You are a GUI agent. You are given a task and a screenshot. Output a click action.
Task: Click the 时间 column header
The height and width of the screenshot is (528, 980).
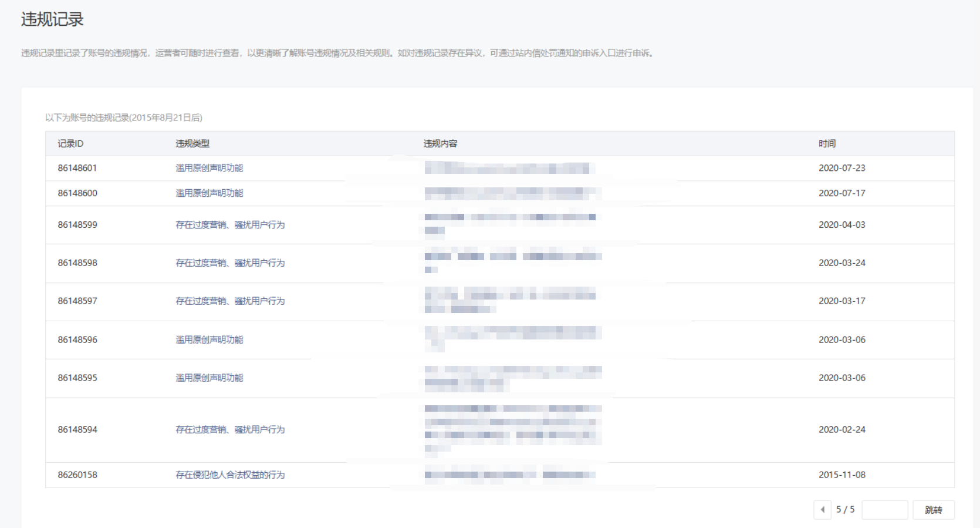(x=827, y=144)
